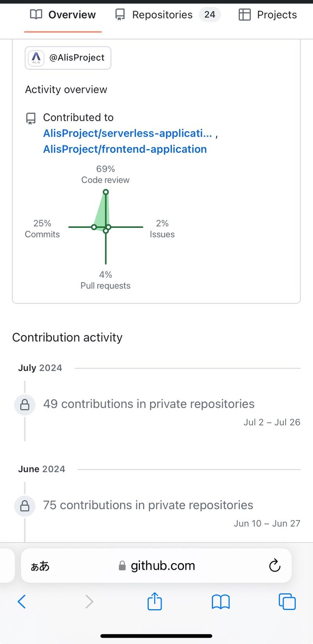Tap lock icon beside 49 contributions
The height and width of the screenshot is (644, 313).
pyautogui.click(x=25, y=404)
